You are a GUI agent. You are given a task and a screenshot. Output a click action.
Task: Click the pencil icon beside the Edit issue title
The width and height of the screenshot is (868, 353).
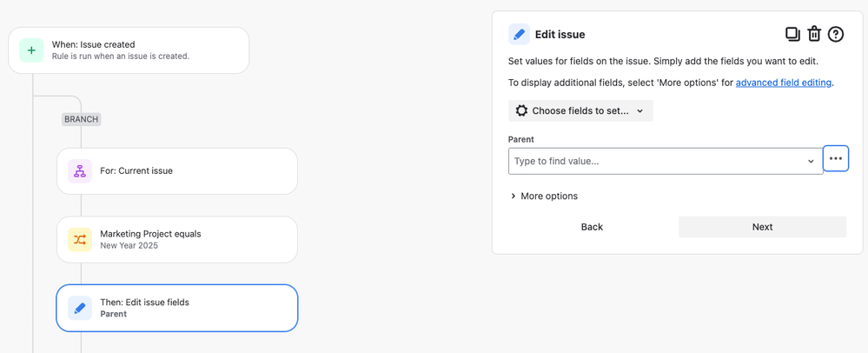[x=519, y=35]
